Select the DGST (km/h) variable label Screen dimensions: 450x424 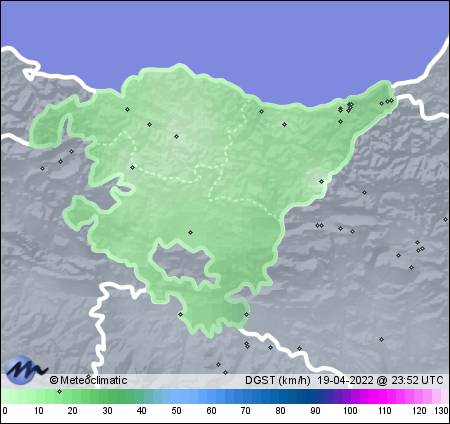pos(278,380)
